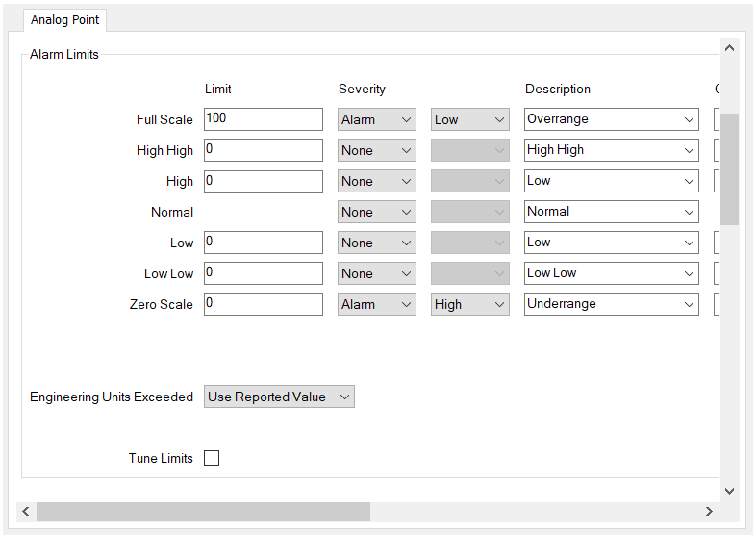Click the Zero Scale limit field
Image resolution: width=756 pixels, height=538 pixels.
click(x=264, y=304)
